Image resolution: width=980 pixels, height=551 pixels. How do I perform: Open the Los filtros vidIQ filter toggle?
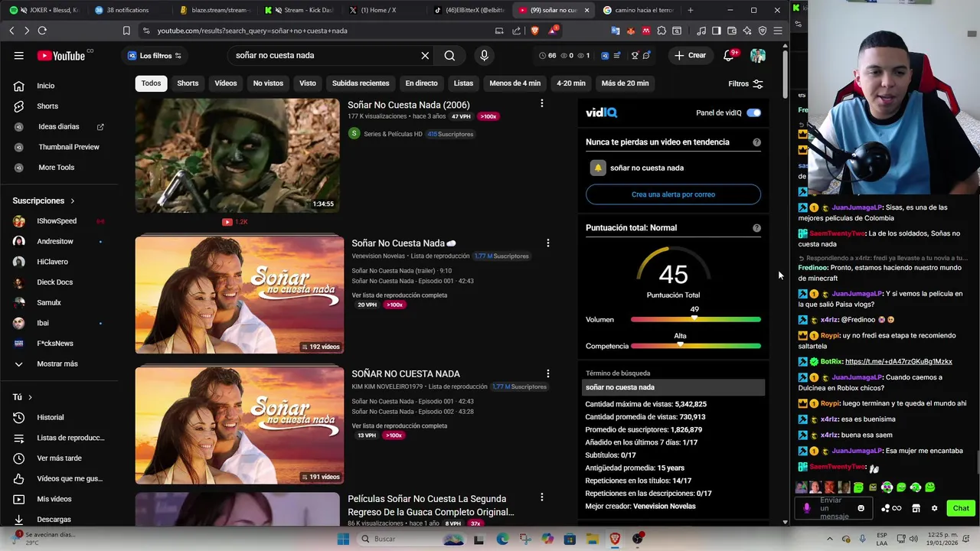[155, 55]
